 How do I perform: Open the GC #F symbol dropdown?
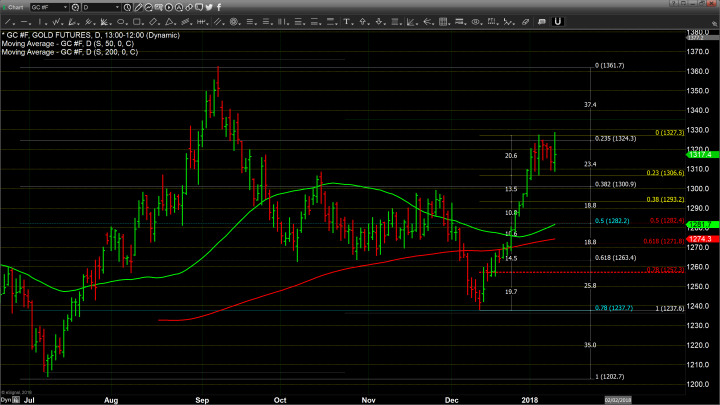[49, 7]
